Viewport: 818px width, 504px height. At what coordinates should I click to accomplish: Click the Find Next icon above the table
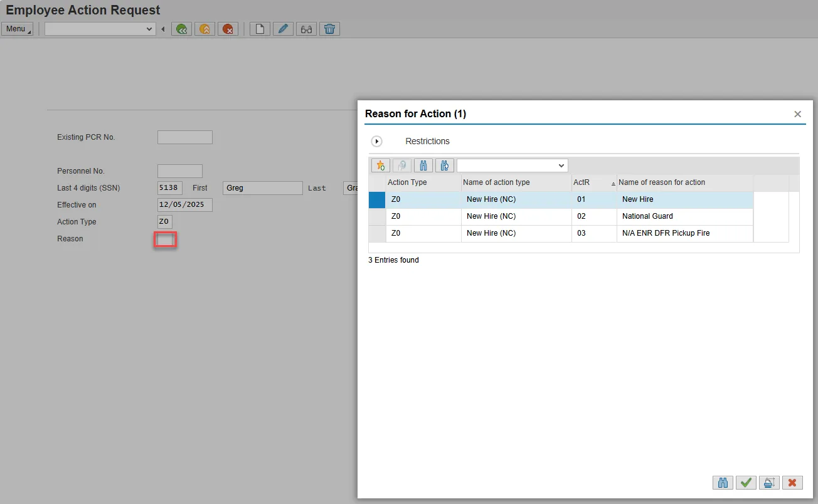pyautogui.click(x=445, y=165)
